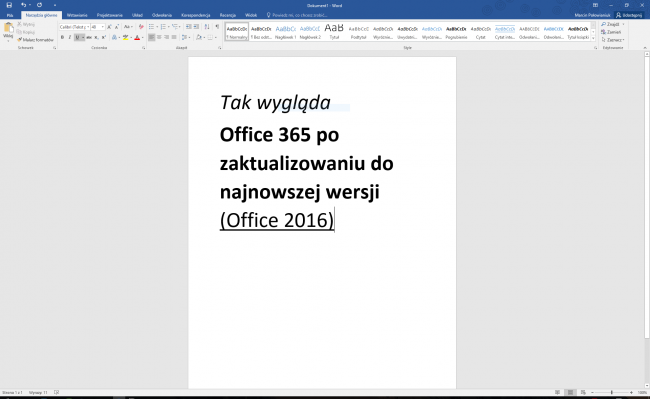Open the font color dropdown arrow

(142, 38)
